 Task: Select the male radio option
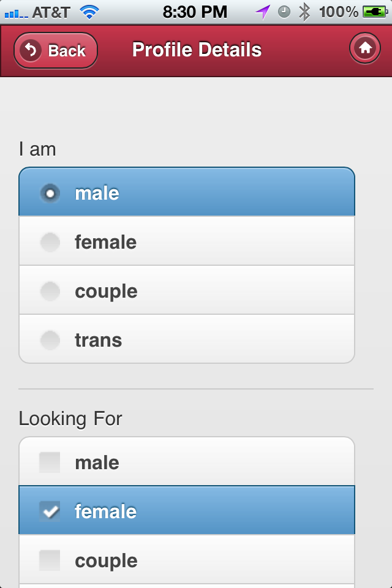coord(187,192)
